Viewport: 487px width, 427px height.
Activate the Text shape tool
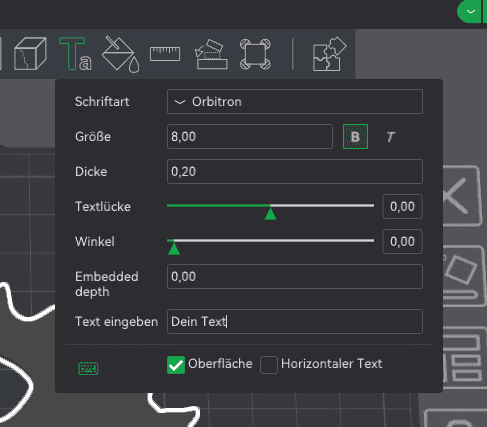pos(75,54)
